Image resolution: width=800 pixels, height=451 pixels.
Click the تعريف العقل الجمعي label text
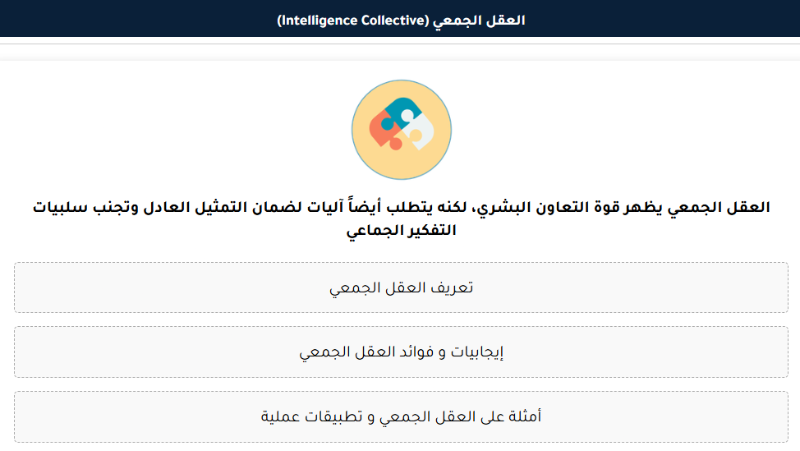click(x=401, y=288)
